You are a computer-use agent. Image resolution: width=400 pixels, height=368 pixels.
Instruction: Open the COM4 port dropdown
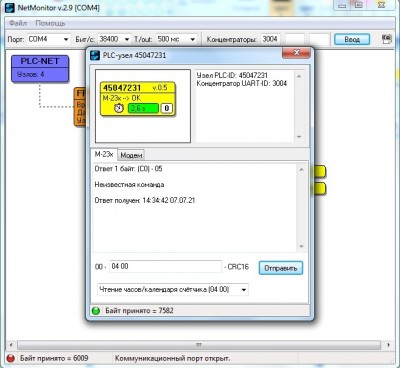point(49,39)
